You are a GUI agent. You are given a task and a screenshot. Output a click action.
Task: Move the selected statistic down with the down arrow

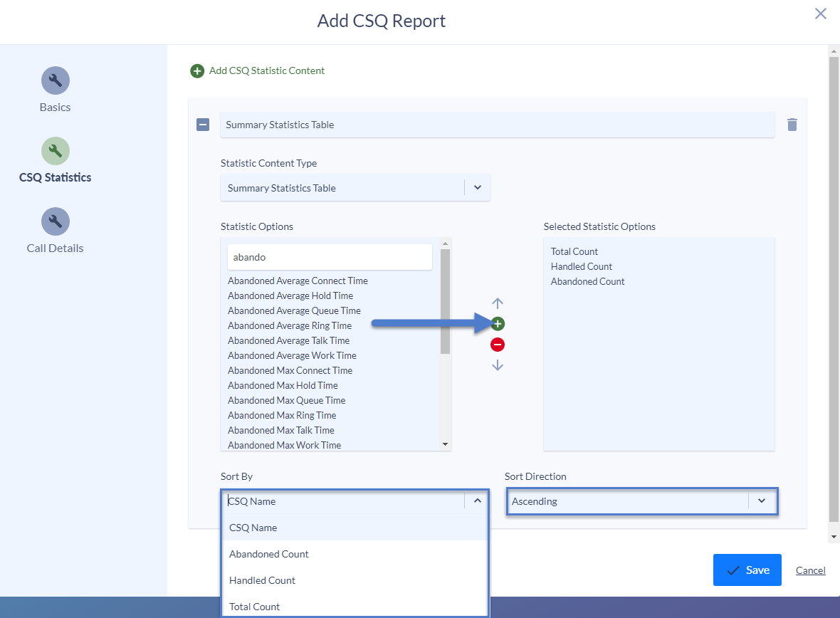click(x=498, y=365)
